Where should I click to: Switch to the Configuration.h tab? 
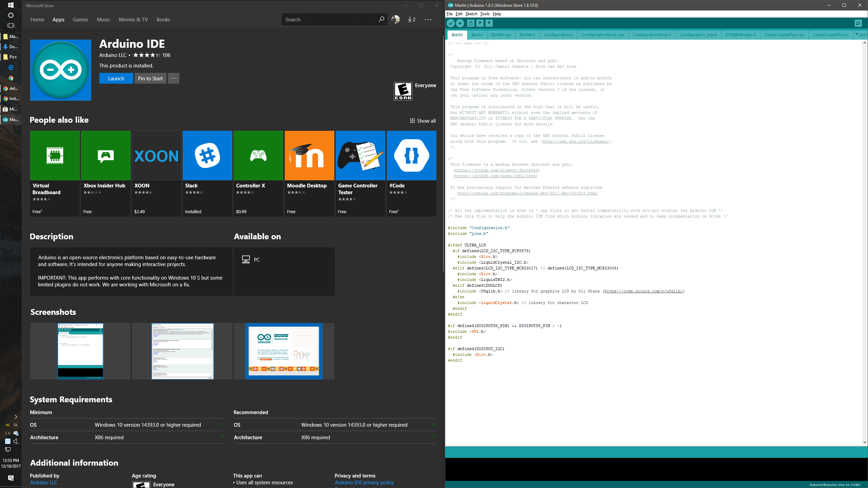(558, 35)
